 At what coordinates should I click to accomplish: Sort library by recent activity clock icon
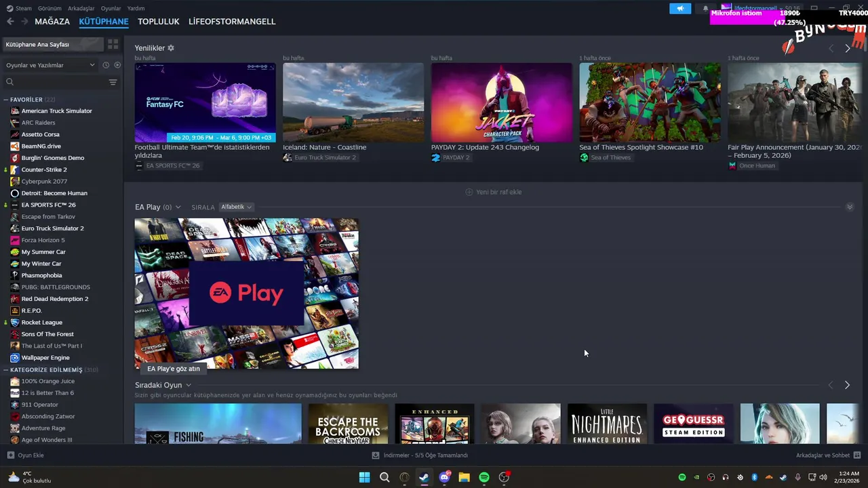tap(106, 65)
